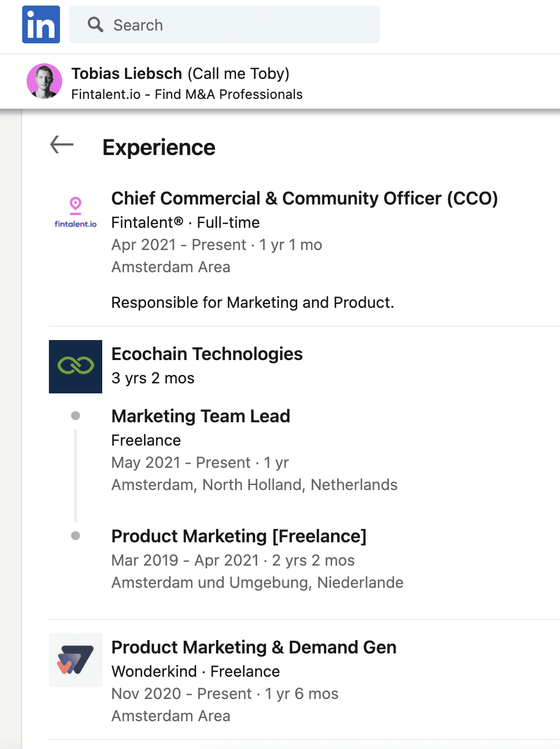
Task: Go back using the arrow icon
Action: (62, 145)
